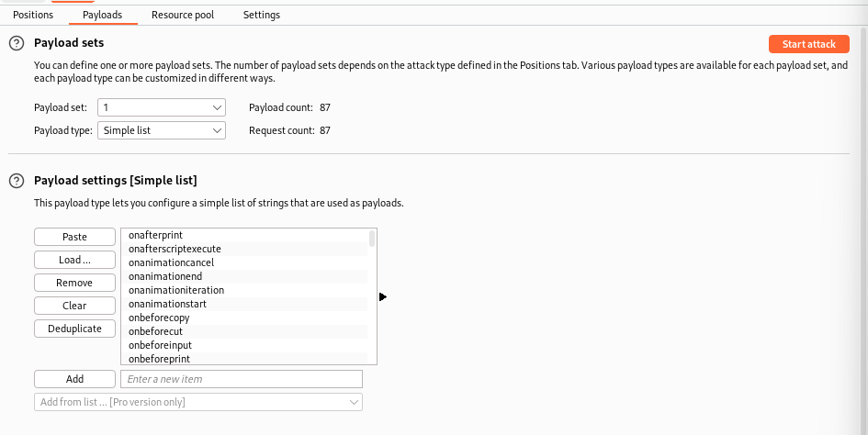Click the Start attack button
868x435 pixels.
pos(809,44)
